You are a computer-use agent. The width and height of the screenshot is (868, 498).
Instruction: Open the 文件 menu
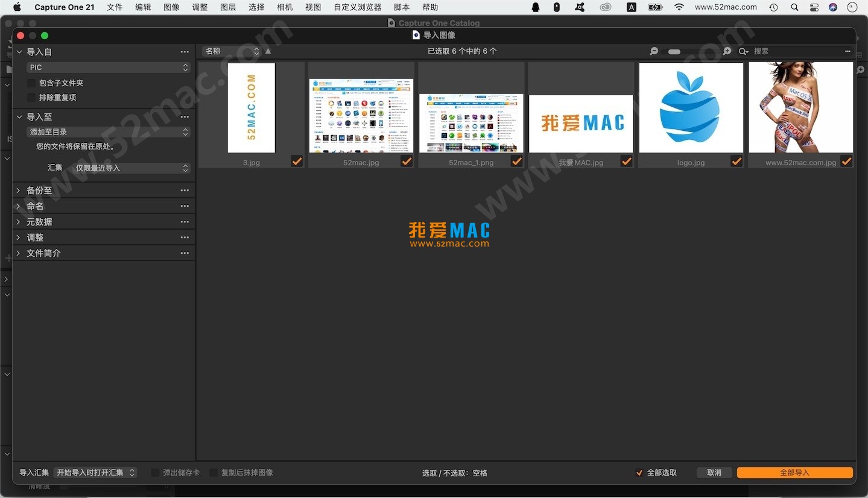point(115,7)
